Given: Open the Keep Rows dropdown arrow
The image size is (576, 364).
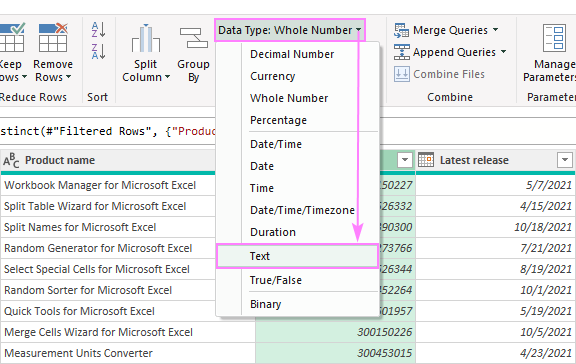Looking at the screenshot, I should click(24, 77).
